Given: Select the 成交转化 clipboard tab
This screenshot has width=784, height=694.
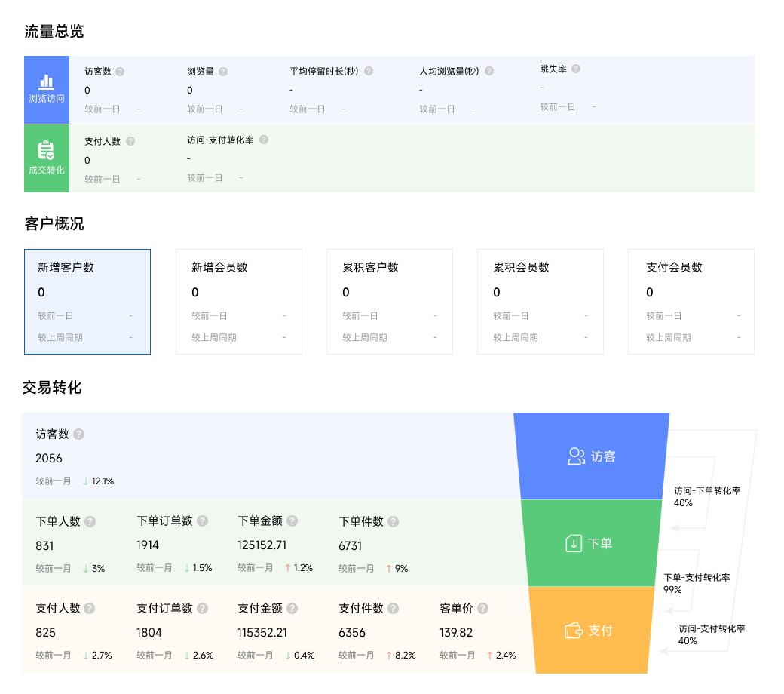Looking at the screenshot, I should tap(47, 158).
